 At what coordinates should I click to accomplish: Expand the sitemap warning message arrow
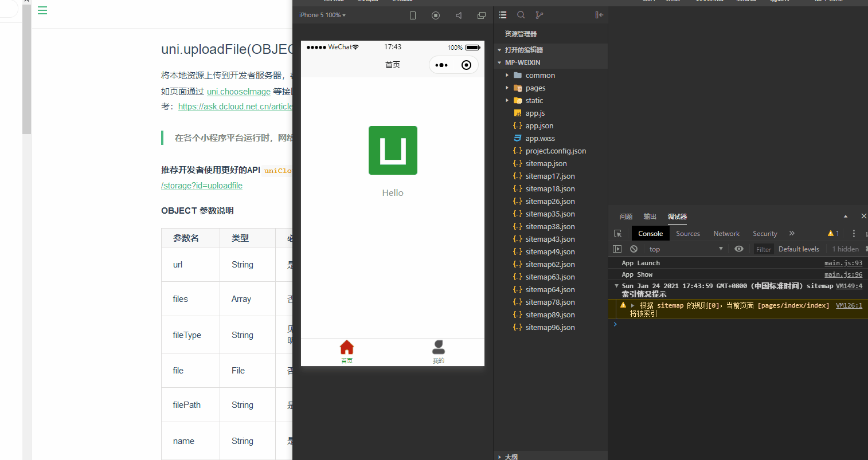coord(632,305)
